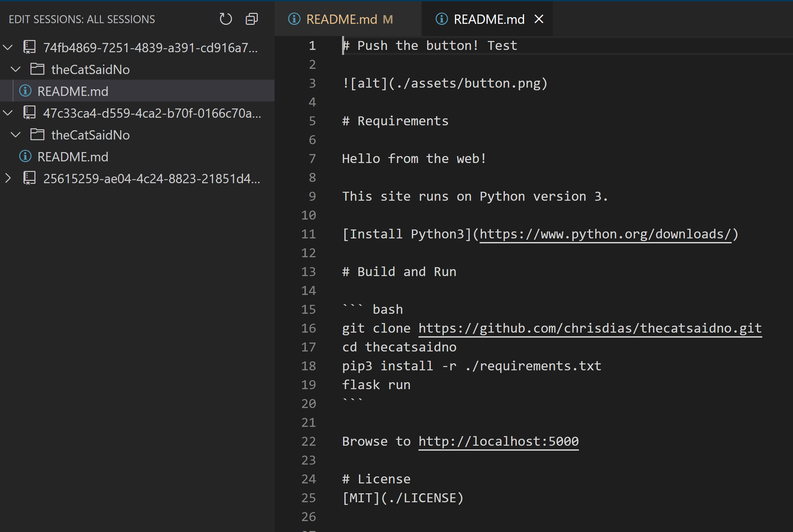Click the store working changes icon beside refresh

point(251,19)
